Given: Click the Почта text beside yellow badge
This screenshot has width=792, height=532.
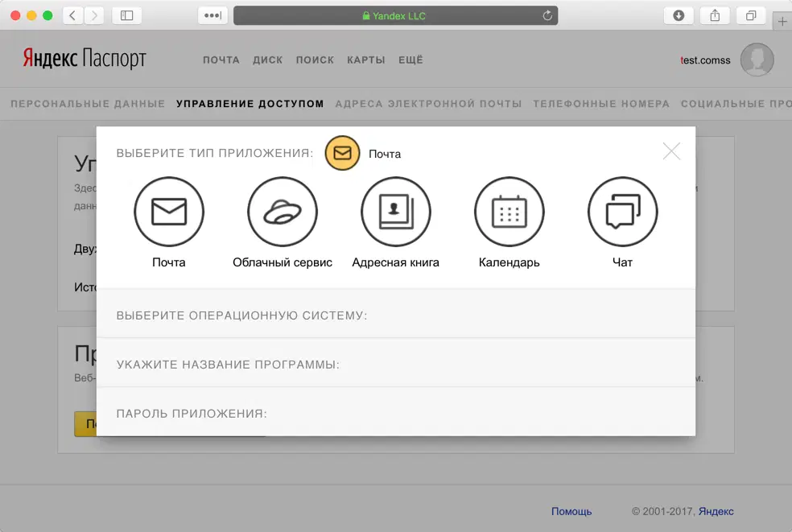Looking at the screenshot, I should coord(385,154).
